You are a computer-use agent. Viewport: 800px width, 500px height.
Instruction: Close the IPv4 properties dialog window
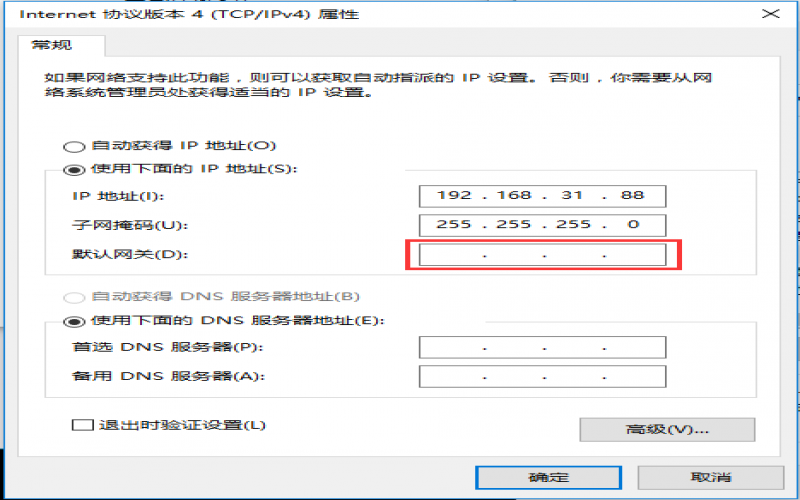pos(770,14)
